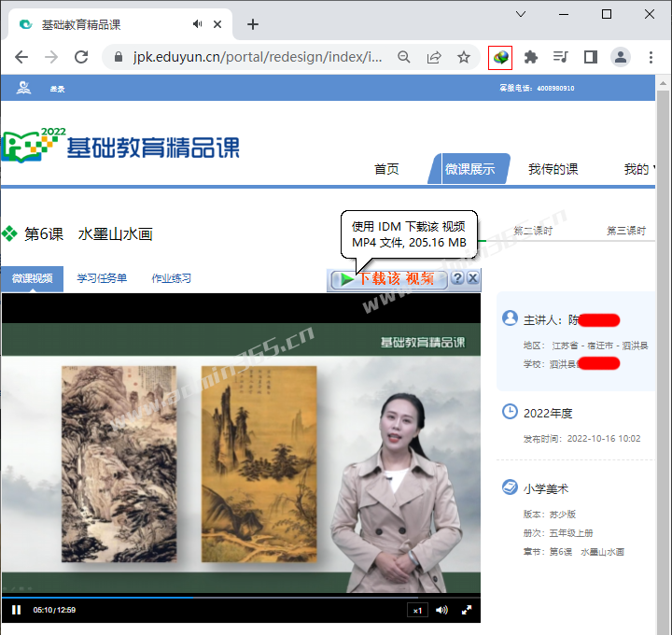Open the media control playlist icon
The image size is (672, 635).
561,57
